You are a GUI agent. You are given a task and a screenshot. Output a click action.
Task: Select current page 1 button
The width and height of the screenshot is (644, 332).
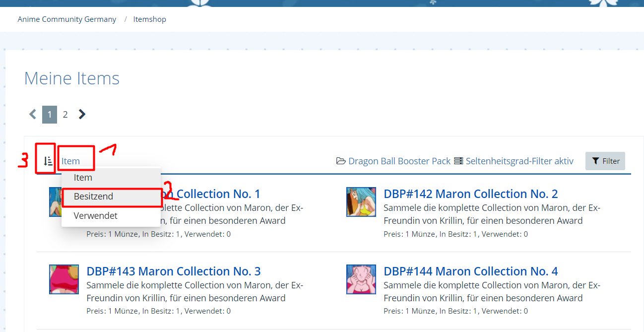click(x=50, y=115)
